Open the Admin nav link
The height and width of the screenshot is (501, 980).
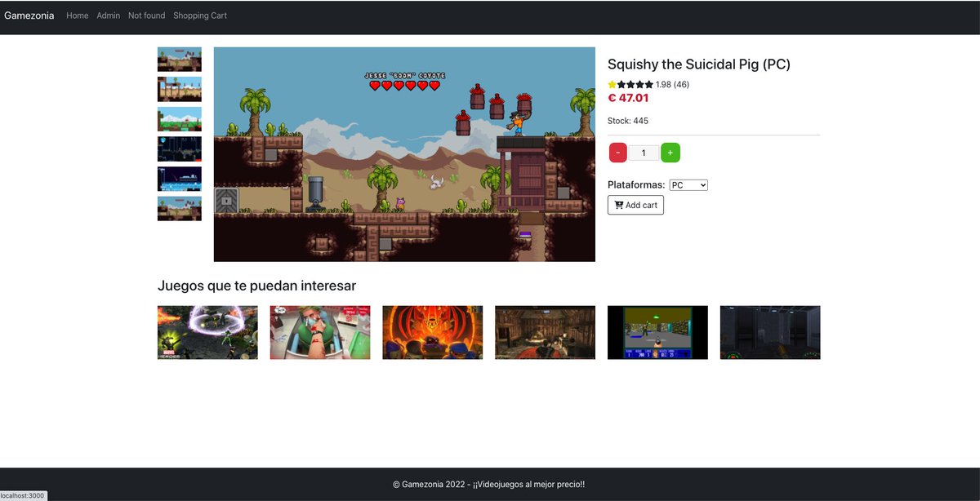tap(108, 16)
